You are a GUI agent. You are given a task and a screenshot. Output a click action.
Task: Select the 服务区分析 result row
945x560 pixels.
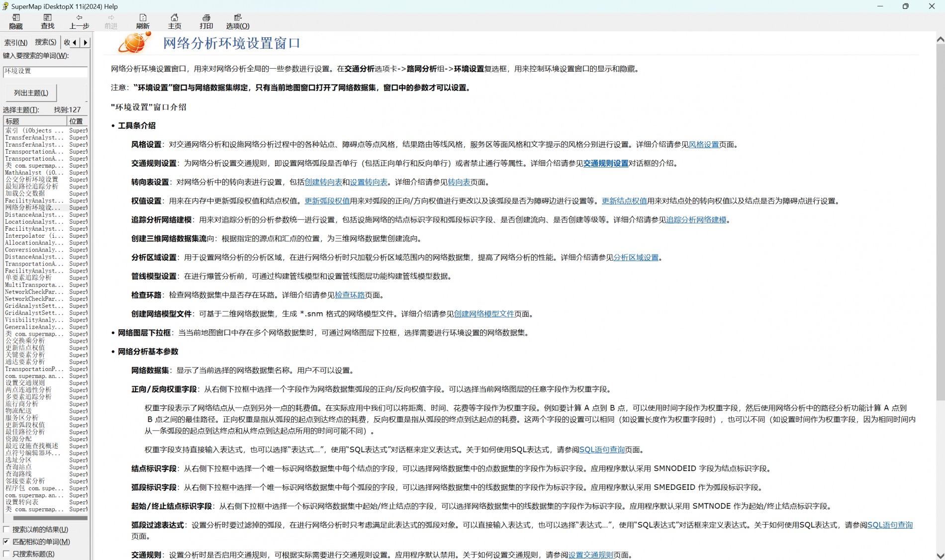pyautogui.click(x=46, y=418)
